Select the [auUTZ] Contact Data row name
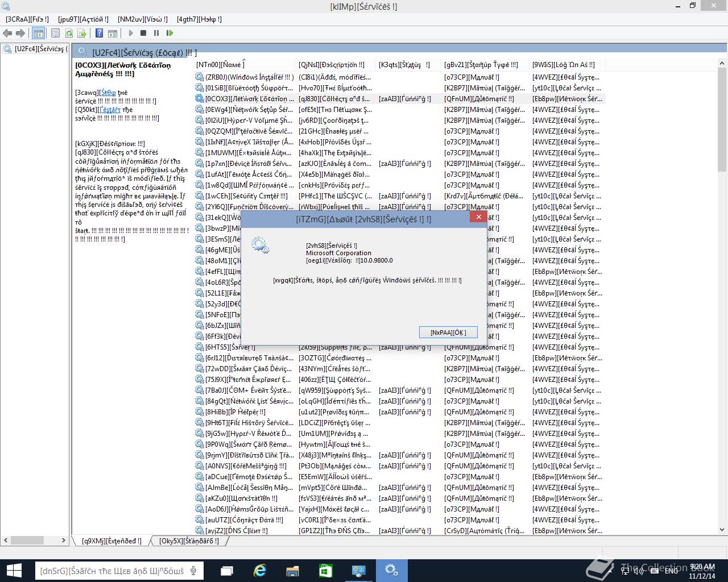The image size is (728, 582). [245, 519]
